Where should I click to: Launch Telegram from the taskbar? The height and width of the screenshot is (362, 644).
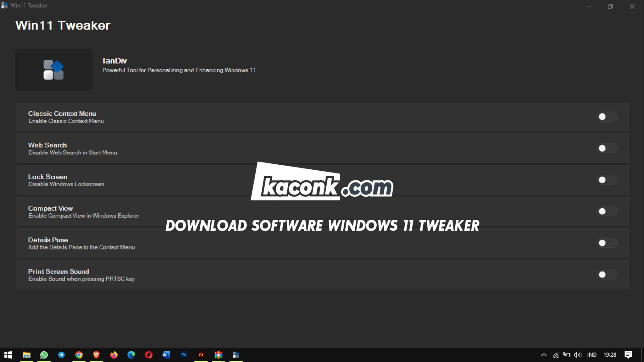coord(61,355)
